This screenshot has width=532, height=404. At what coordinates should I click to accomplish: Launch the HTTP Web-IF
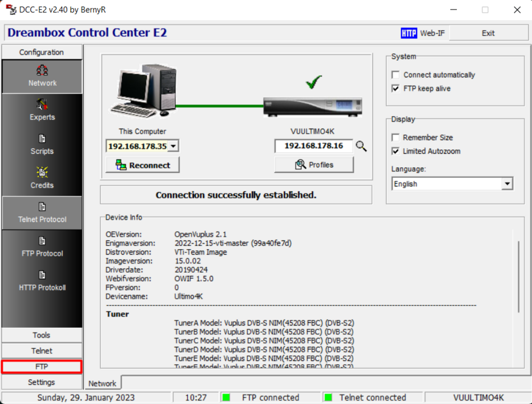422,33
